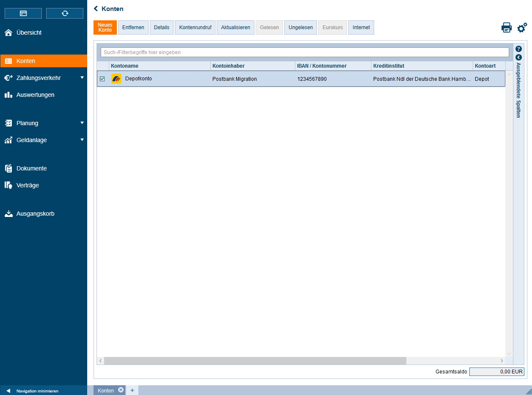Click the Verträge document icon
This screenshot has height=395, width=532.
click(x=8, y=185)
